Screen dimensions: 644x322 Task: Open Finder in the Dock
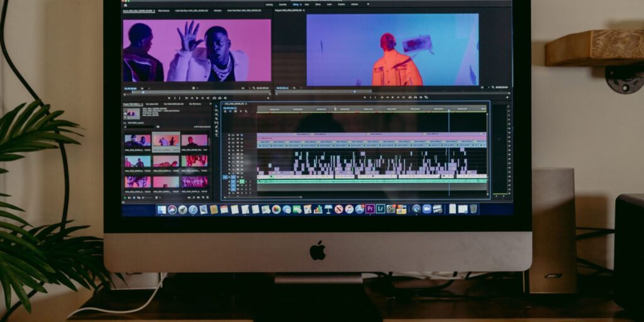point(162,209)
